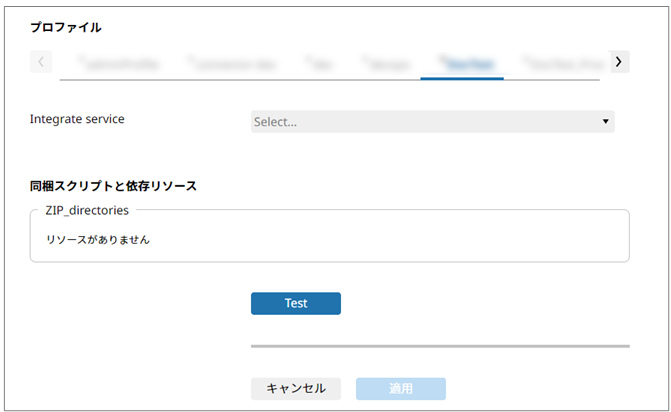
Task: Click the Integrate service dropdown arrow
Action: 605,122
